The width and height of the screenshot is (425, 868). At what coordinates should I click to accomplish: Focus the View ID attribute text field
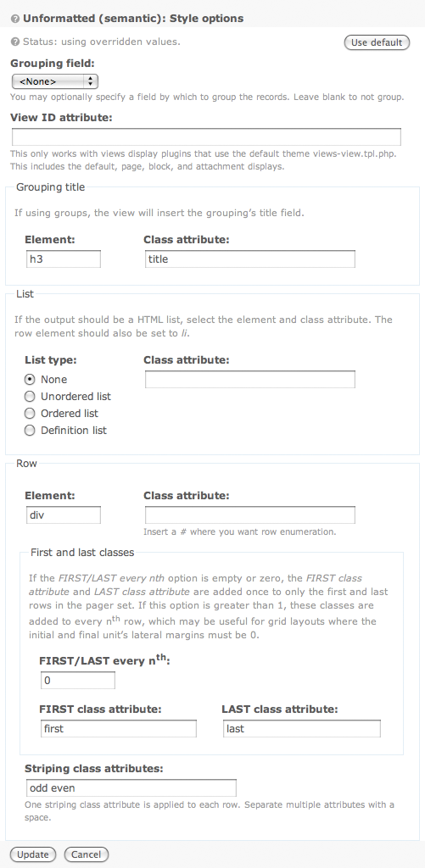point(206,136)
